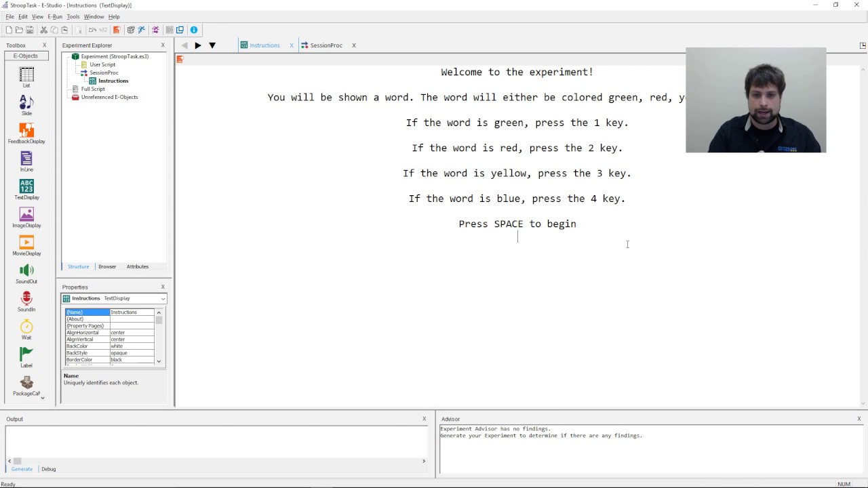
Task: Save the experiment with the floppy disk icon
Action: (30, 30)
